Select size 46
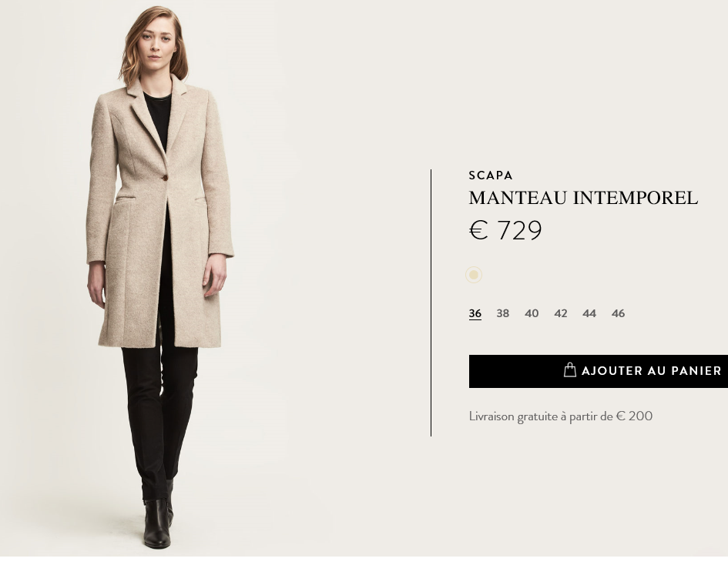 (x=618, y=313)
